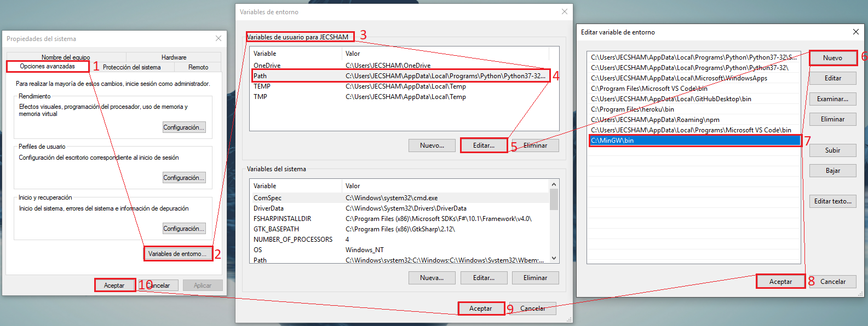This screenshot has width=868, height=326.
Task: Click Editar button under system variables
Action: click(x=484, y=278)
